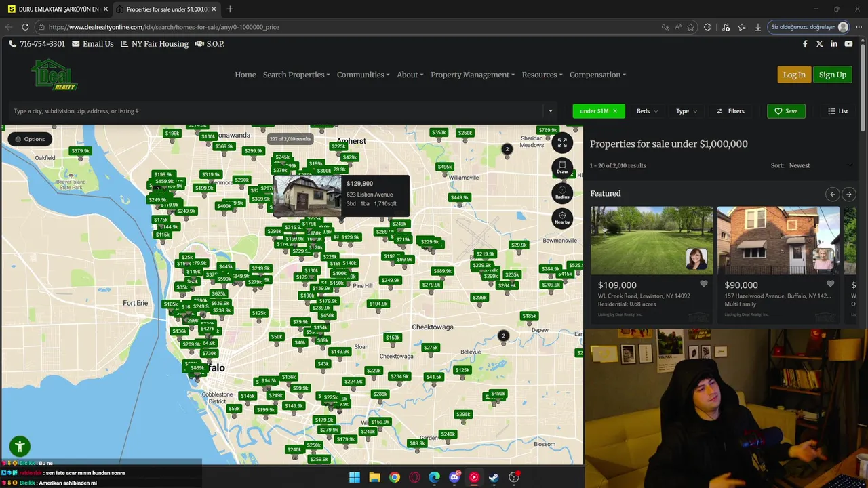868x488 pixels.
Task: Remove the under $1M price filter
Action: (x=615, y=111)
